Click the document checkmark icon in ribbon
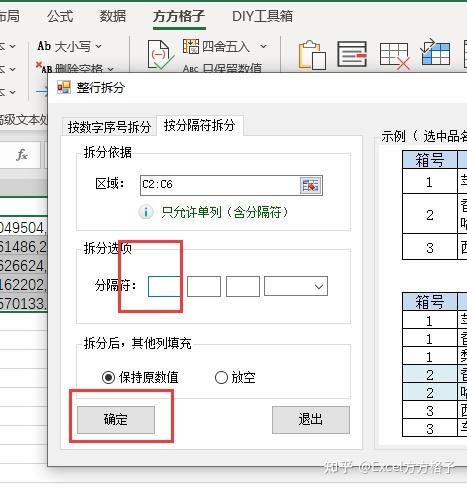467x487 pixels. [161, 54]
